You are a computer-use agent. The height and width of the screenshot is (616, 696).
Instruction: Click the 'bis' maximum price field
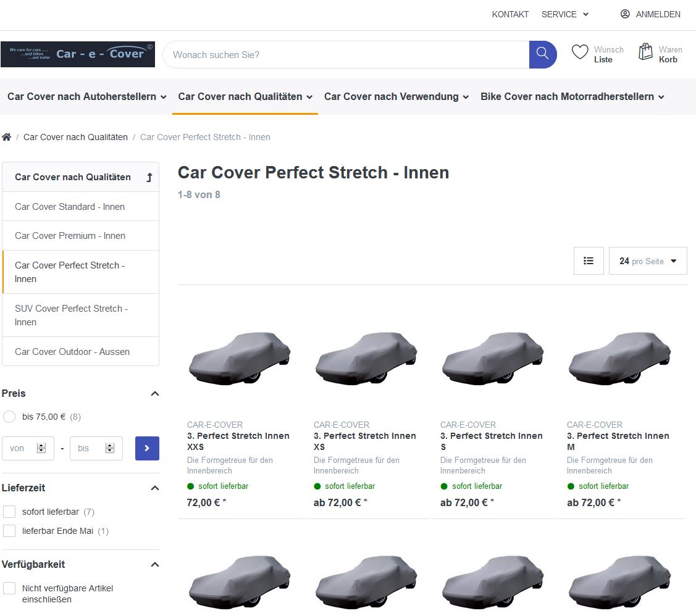point(96,448)
